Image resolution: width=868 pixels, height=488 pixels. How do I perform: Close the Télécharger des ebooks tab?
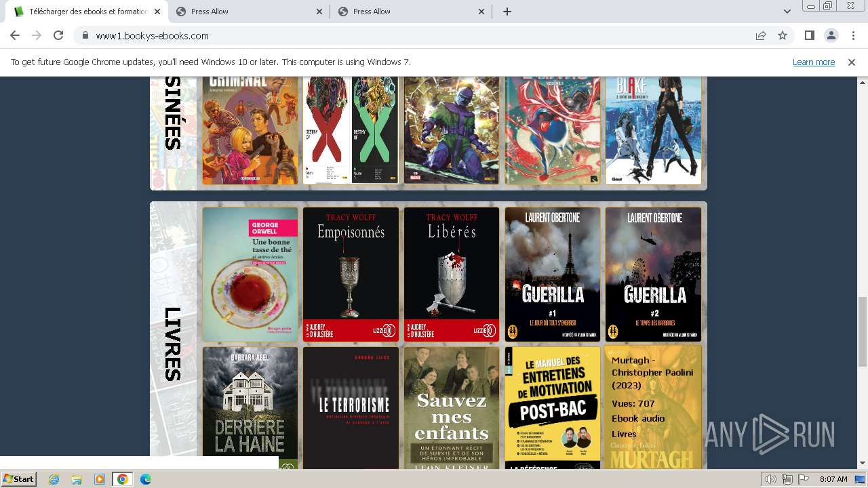pyautogui.click(x=157, y=12)
